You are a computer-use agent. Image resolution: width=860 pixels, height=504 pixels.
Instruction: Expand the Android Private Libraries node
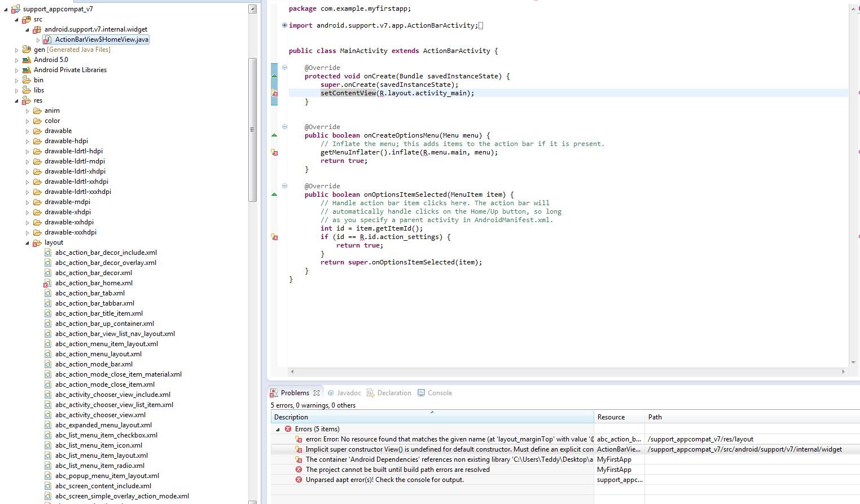(16, 70)
